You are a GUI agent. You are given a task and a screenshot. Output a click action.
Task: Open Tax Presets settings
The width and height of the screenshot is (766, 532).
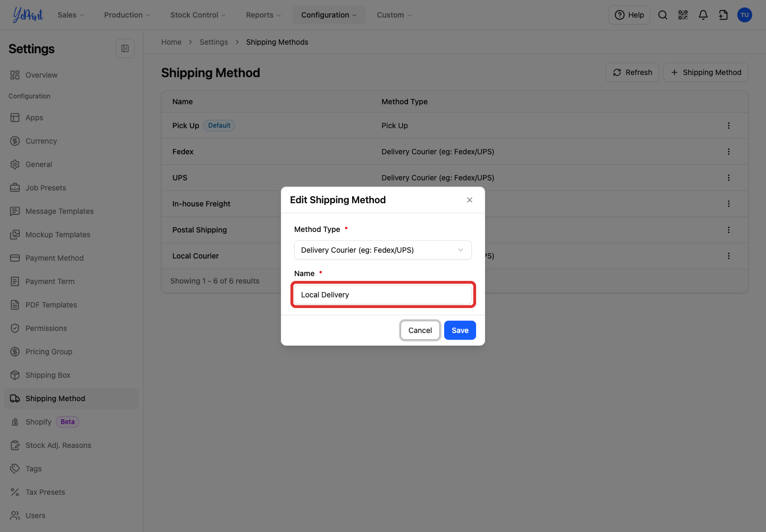[x=71, y=492]
